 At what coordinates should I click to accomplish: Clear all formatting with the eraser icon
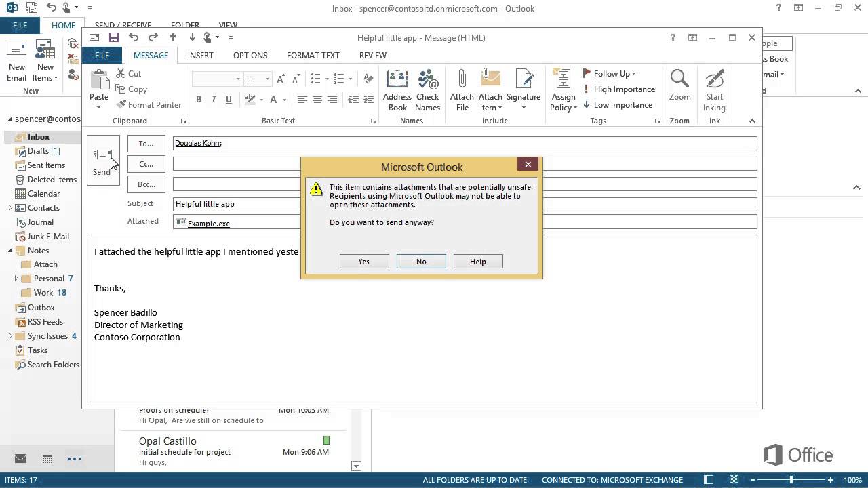368,79
